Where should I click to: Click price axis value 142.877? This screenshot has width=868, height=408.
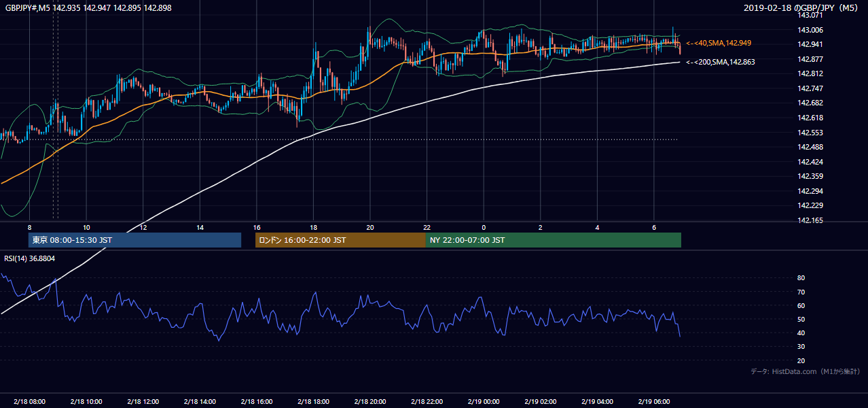[810, 59]
